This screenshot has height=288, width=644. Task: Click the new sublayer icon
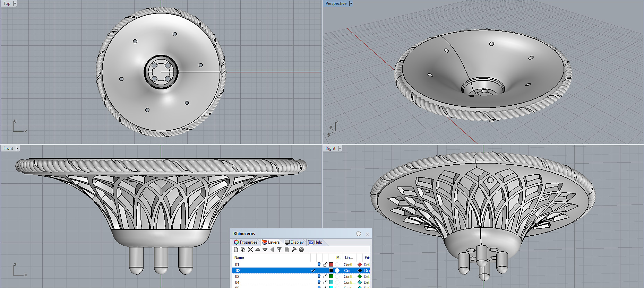(243, 250)
